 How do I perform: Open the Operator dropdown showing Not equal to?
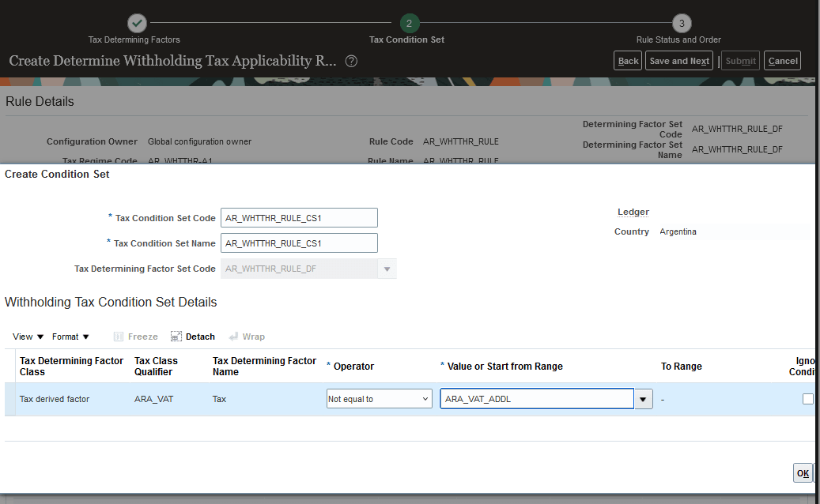click(x=379, y=398)
